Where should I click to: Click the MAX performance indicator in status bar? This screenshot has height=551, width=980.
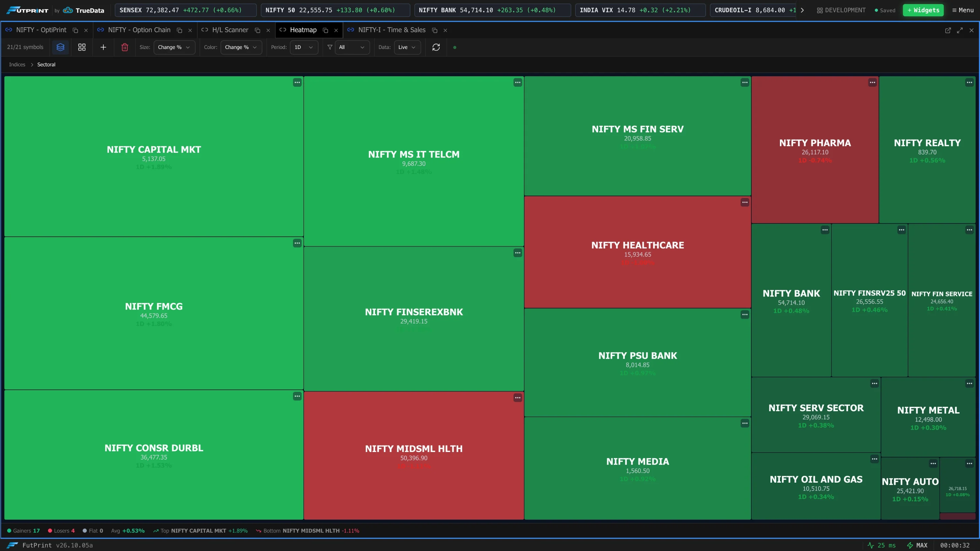click(917, 545)
